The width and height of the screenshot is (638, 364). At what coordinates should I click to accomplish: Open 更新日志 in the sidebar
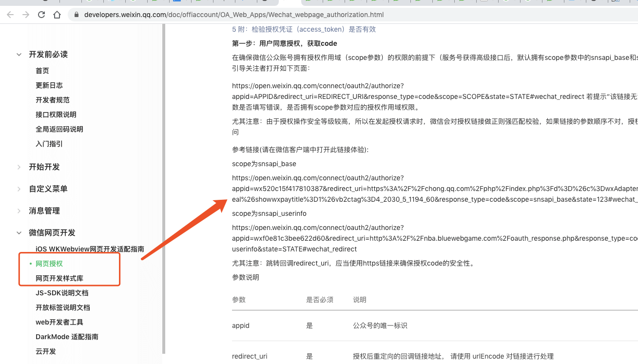(x=49, y=85)
